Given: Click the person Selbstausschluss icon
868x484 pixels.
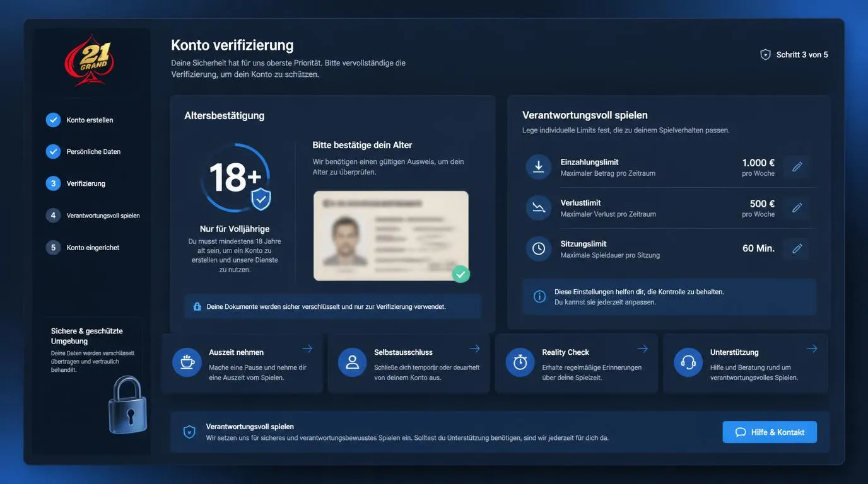Looking at the screenshot, I should click(x=352, y=362).
